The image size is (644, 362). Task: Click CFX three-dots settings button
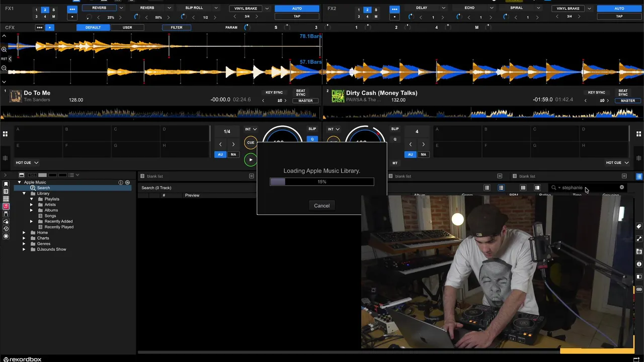click(x=39, y=28)
